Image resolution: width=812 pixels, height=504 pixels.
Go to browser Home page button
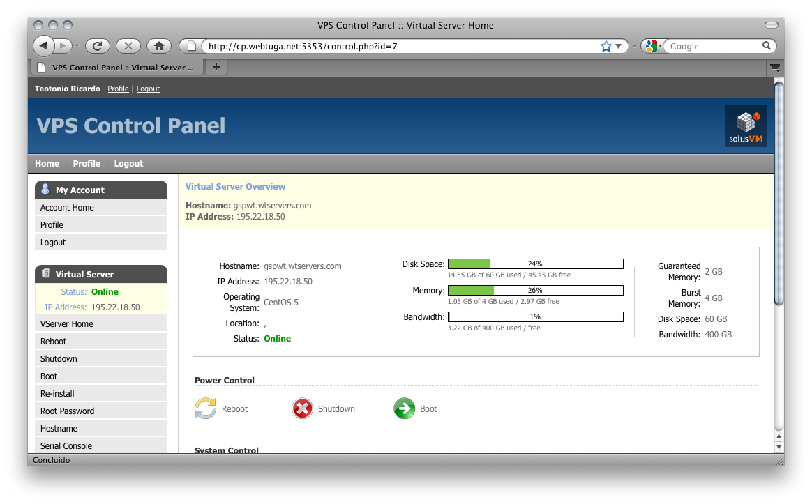[159, 46]
